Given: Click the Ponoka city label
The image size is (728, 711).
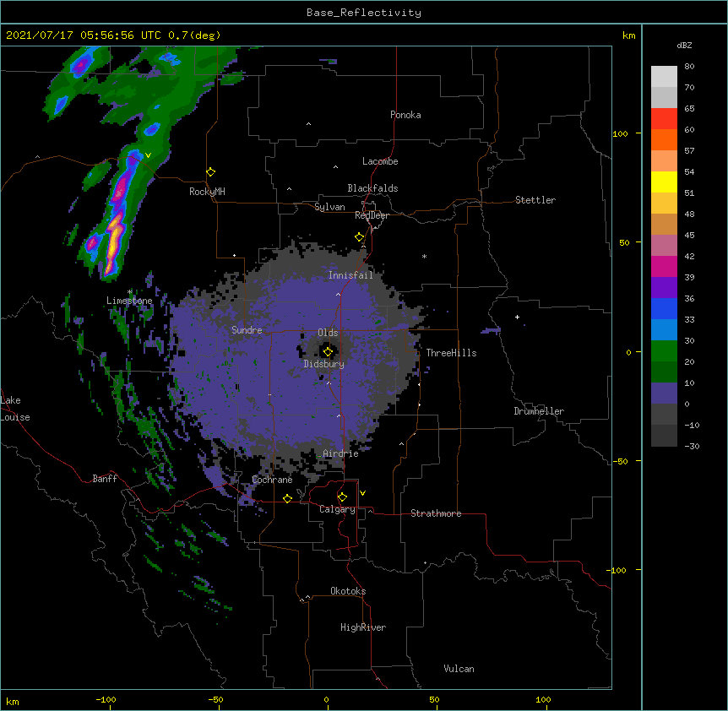Looking at the screenshot, I should [x=405, y=115].
